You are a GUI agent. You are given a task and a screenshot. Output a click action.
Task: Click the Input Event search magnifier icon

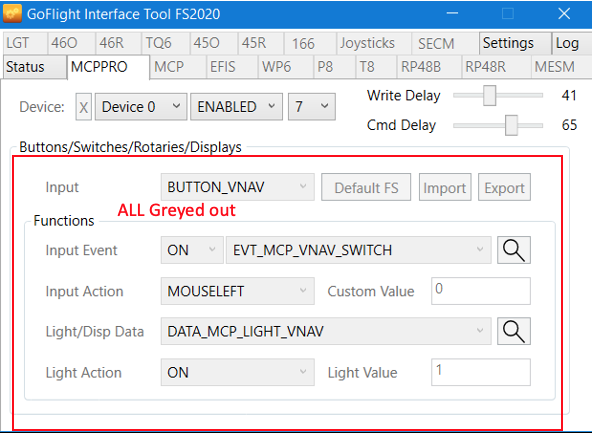[514, 250]
